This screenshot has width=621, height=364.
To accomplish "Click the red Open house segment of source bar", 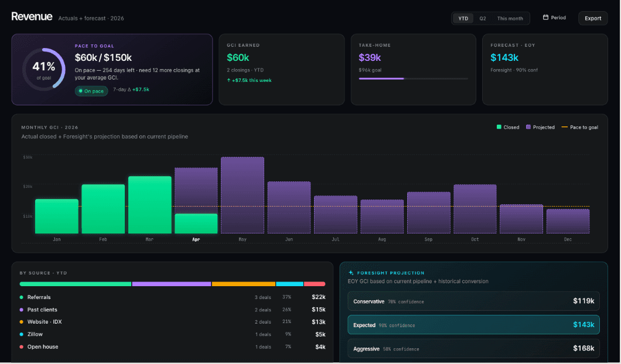I will [x=315, y=284].
